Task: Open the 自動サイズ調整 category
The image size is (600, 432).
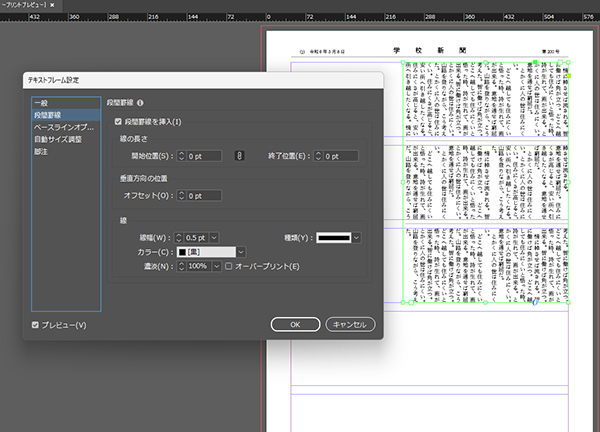Action: pyautogui.click(x=66, y=139)
